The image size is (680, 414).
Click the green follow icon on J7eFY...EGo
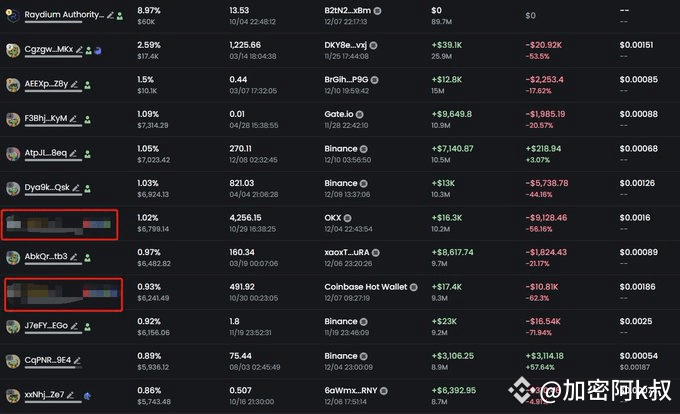coord(88,327)
